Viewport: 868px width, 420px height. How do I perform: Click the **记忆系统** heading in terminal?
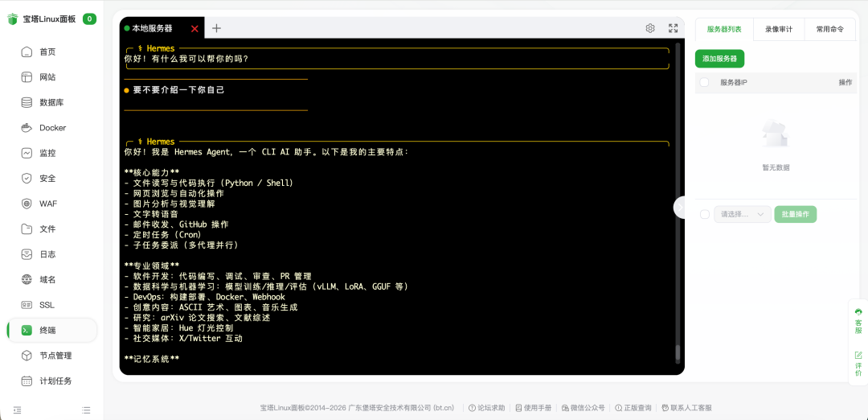152,359
